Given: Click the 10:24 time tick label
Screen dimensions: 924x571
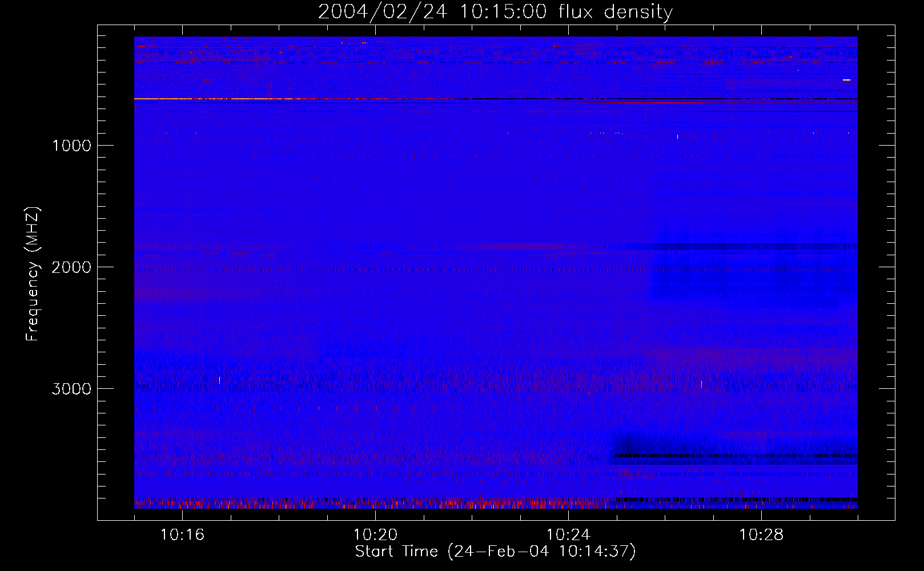Looking at the screenshot, I should tap(568, 535).
